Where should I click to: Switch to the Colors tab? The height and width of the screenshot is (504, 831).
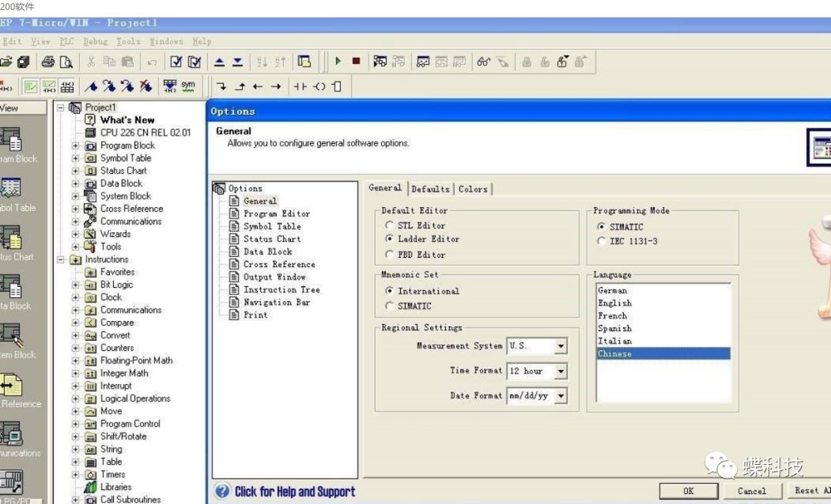(472, 189)
